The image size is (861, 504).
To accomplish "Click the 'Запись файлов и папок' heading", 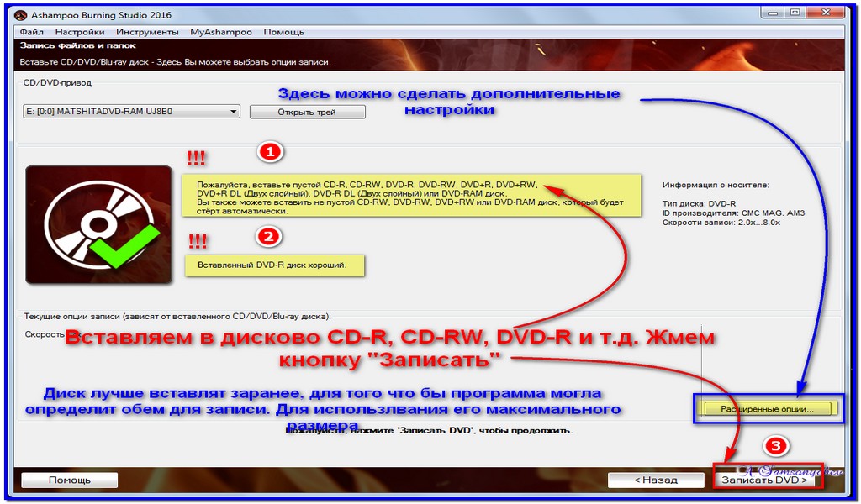I will [77, 45].
